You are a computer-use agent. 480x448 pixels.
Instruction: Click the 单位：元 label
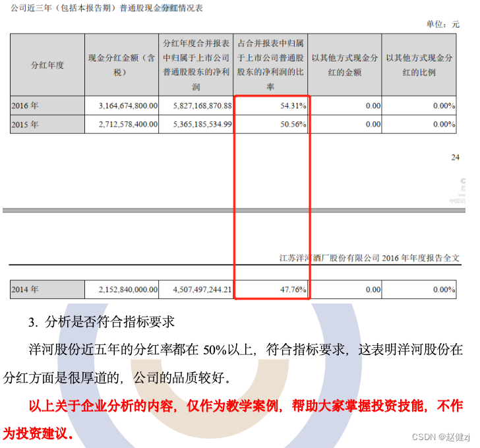tap(443, 24)
